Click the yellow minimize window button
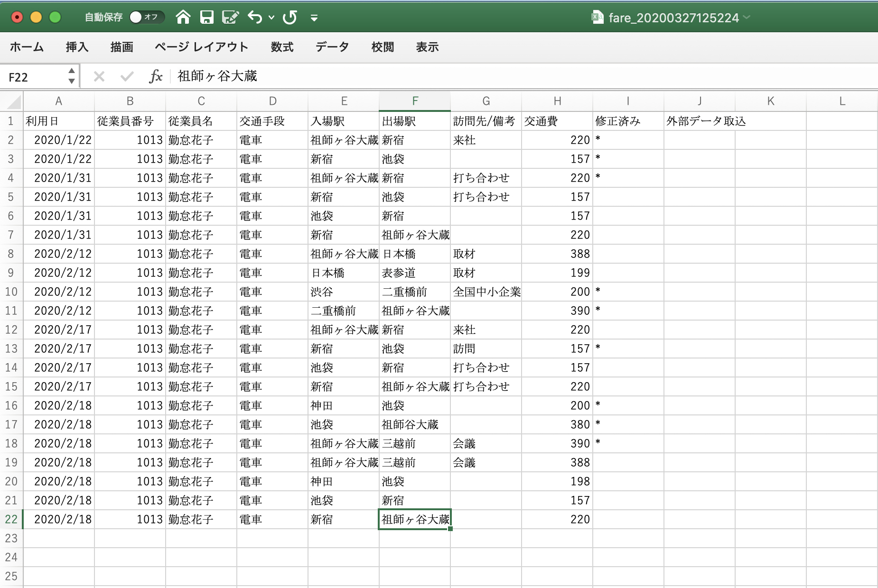 click(x=36, y=18)
